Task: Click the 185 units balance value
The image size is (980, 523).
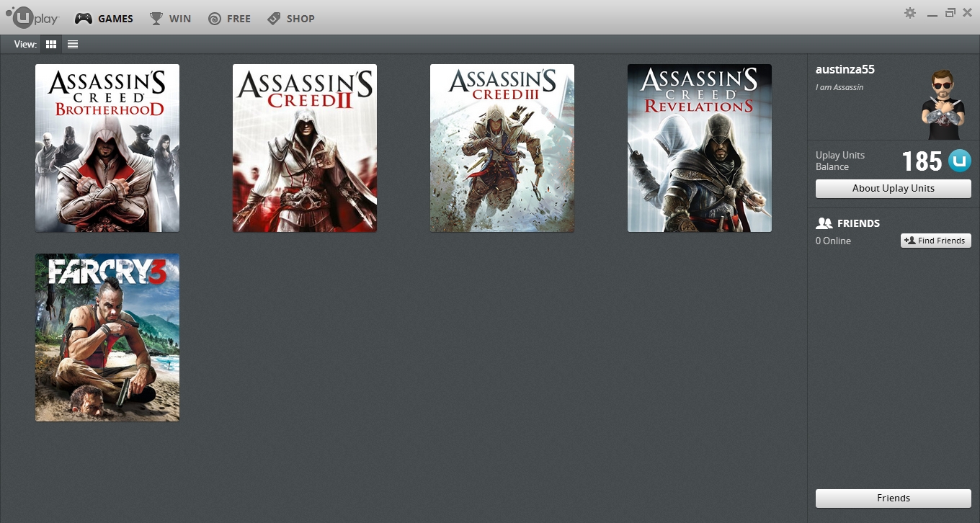Action: click(x=922, y=161)
